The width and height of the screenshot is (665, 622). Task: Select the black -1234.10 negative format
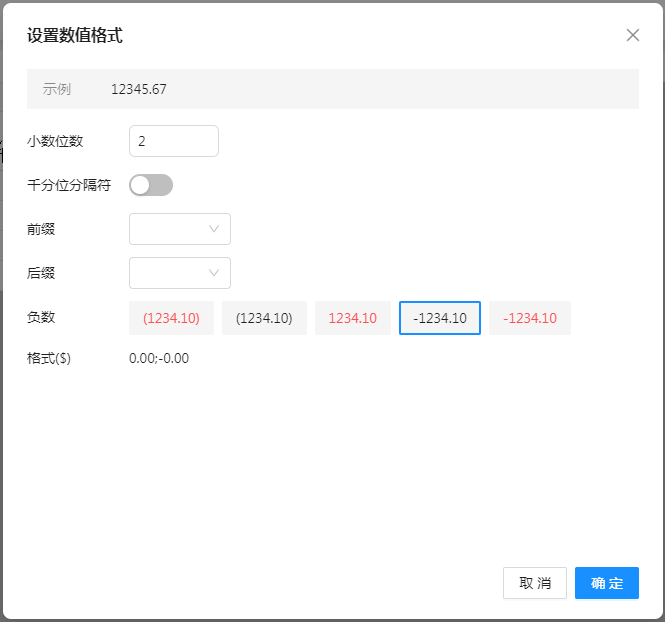pos(440,318)
